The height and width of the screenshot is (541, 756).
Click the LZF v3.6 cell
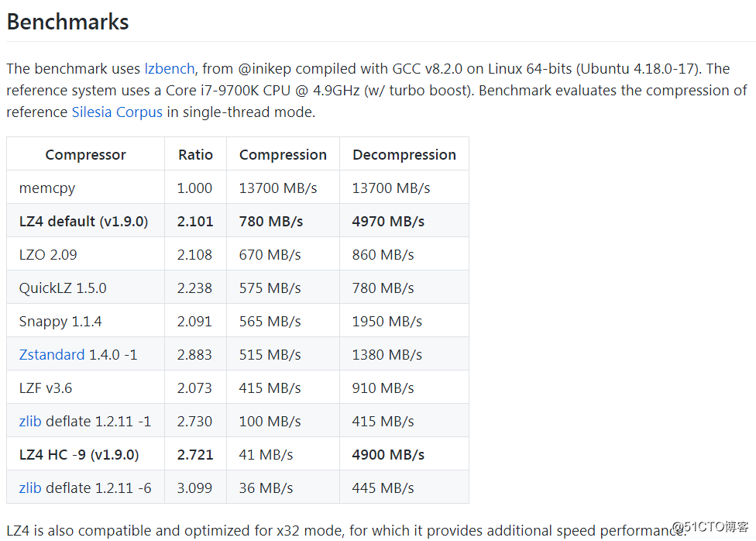85,388
